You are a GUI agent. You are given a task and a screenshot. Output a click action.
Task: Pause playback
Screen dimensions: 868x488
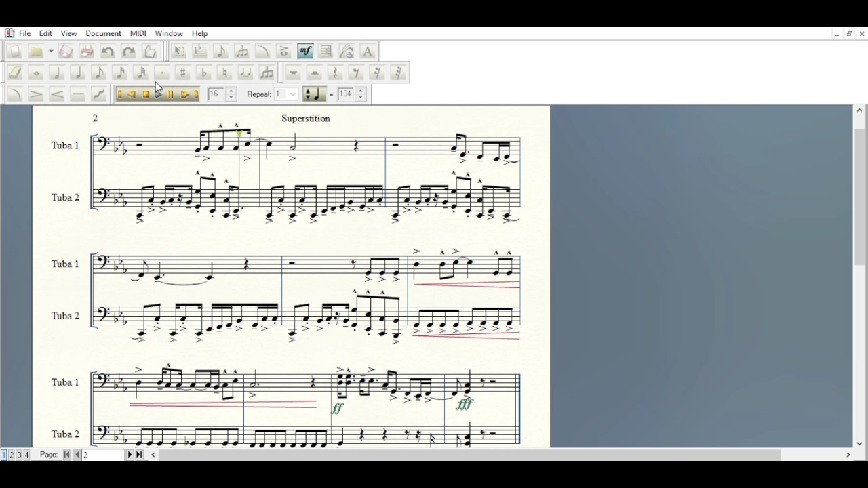[x=171, y=95]
